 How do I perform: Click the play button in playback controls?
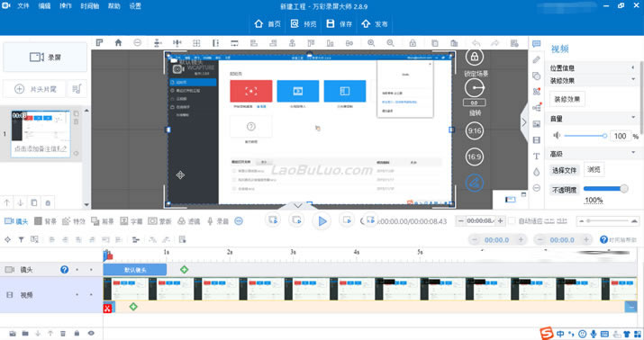[322, 221]
